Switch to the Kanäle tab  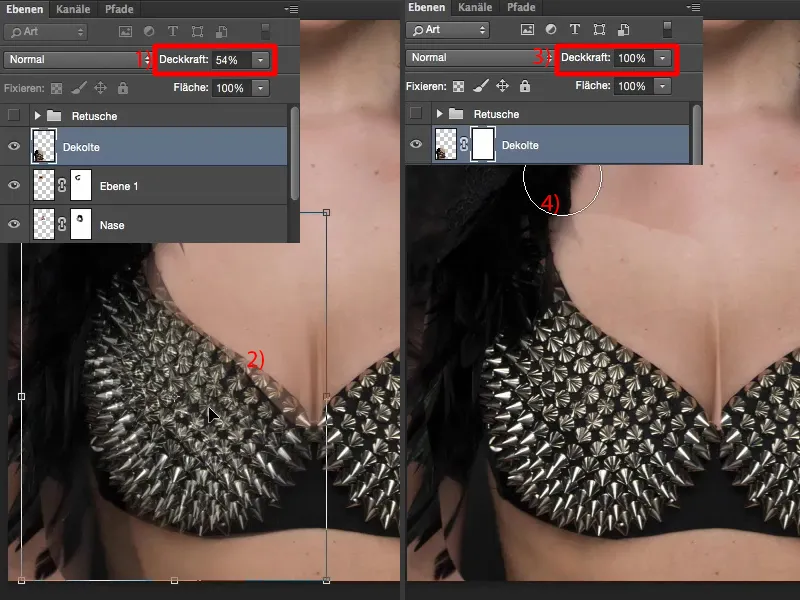click(x=71, y=7)
